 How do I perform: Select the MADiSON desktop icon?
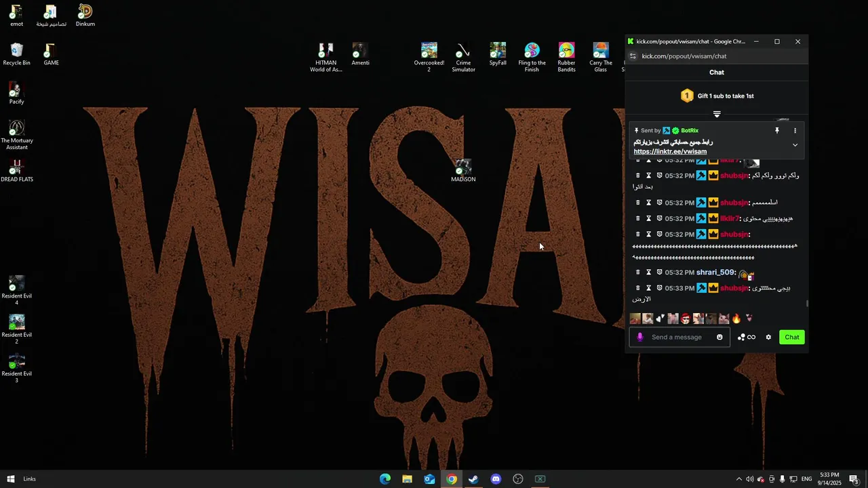463,171
